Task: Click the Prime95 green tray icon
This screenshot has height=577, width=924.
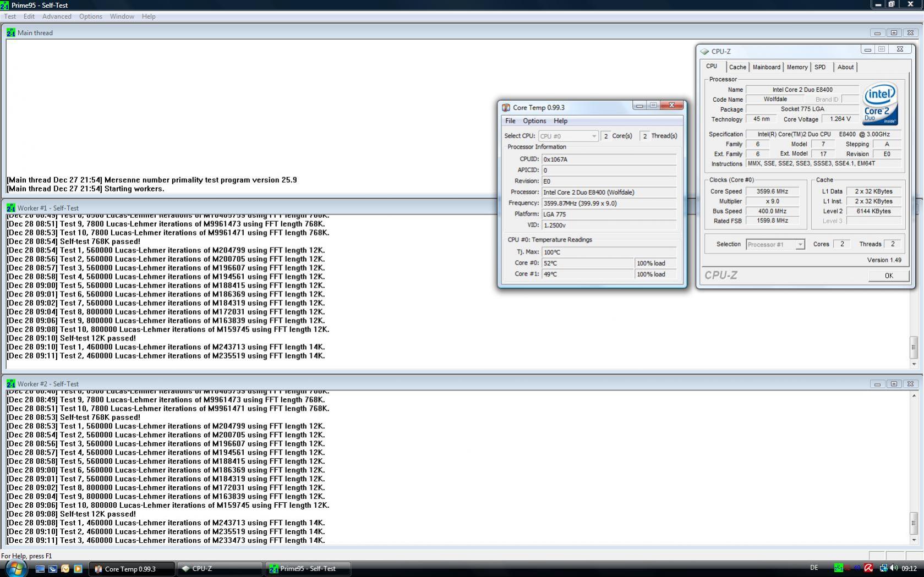Action: (838, 568)
